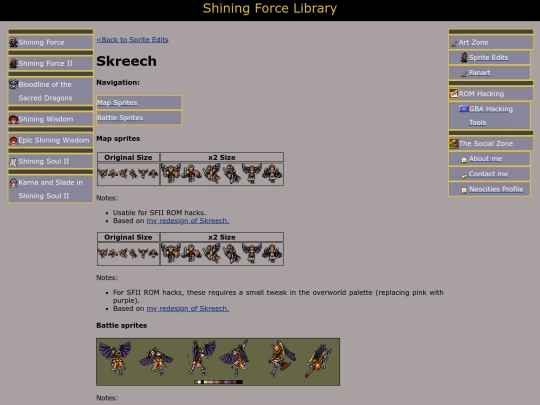Click the Epic Shining Wisdom icon
The width and height of the screenshot is (540, 405).
coord(13,140)
